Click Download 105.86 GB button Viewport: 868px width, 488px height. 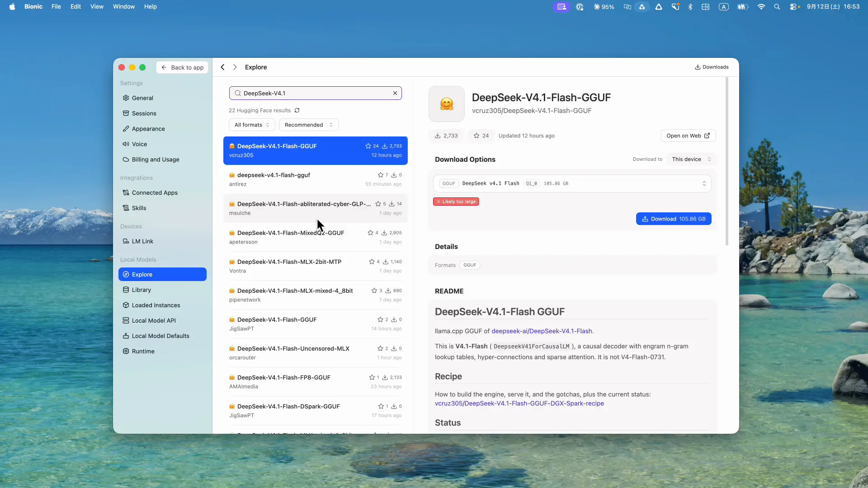point(674,219)
